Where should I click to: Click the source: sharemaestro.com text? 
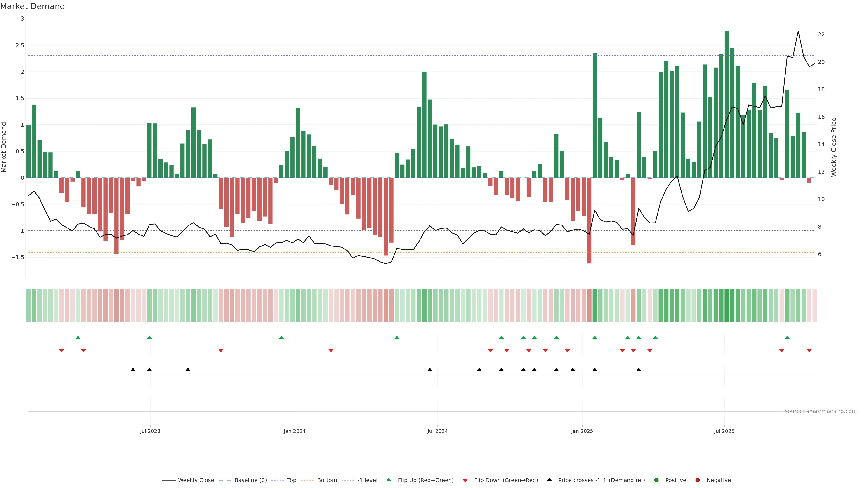821,411
